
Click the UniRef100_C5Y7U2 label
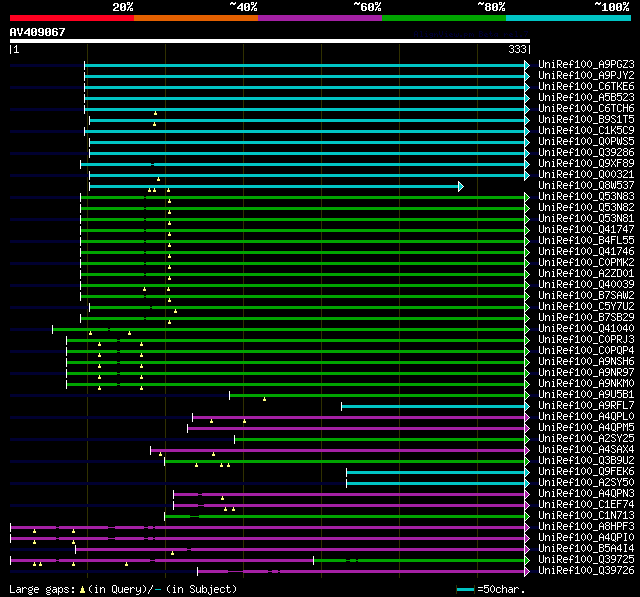[x=586, y=307]
